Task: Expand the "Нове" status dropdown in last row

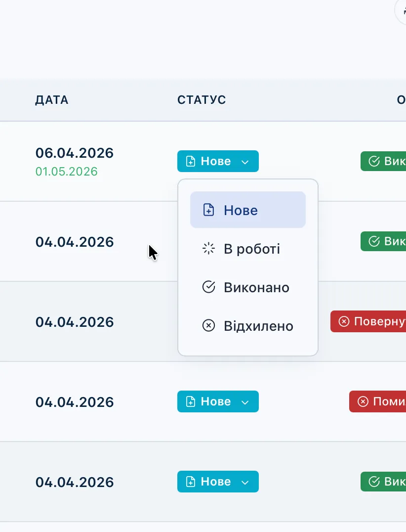Action: click(218, 482)
